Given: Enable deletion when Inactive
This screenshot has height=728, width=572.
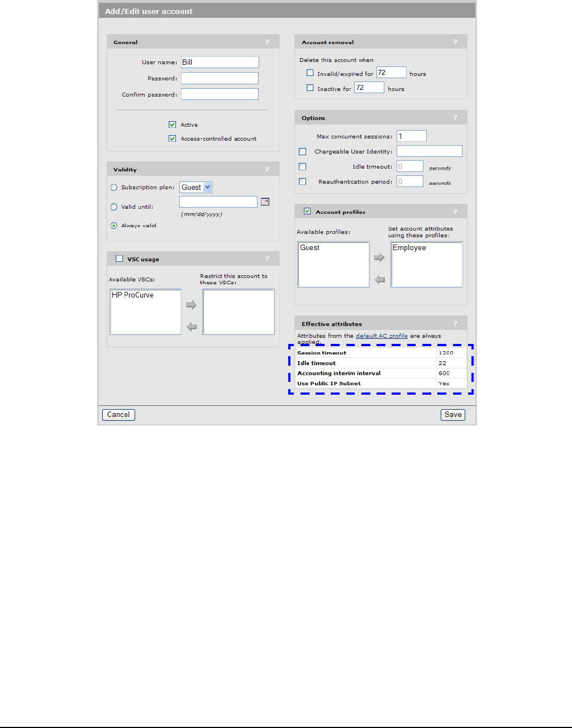Looking at the screenshot, I should click(310, 88).
